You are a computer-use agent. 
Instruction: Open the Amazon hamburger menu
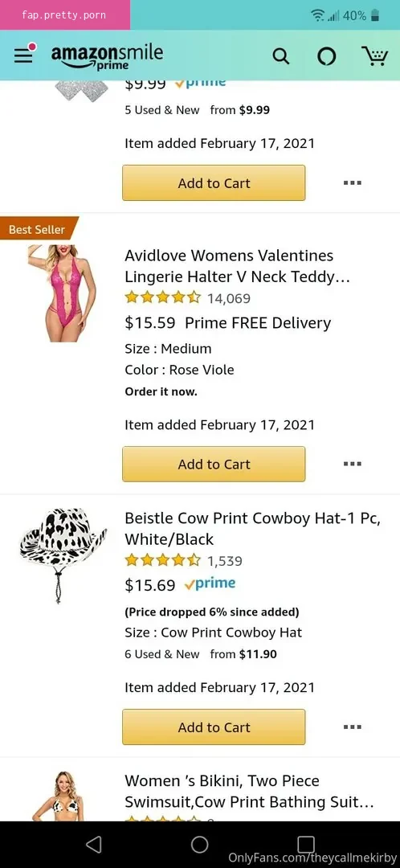point(24,55)
